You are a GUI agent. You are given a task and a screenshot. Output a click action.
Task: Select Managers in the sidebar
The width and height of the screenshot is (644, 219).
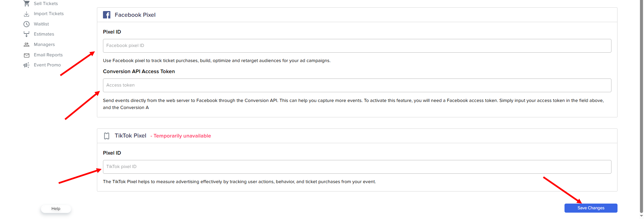pos(44,45)
